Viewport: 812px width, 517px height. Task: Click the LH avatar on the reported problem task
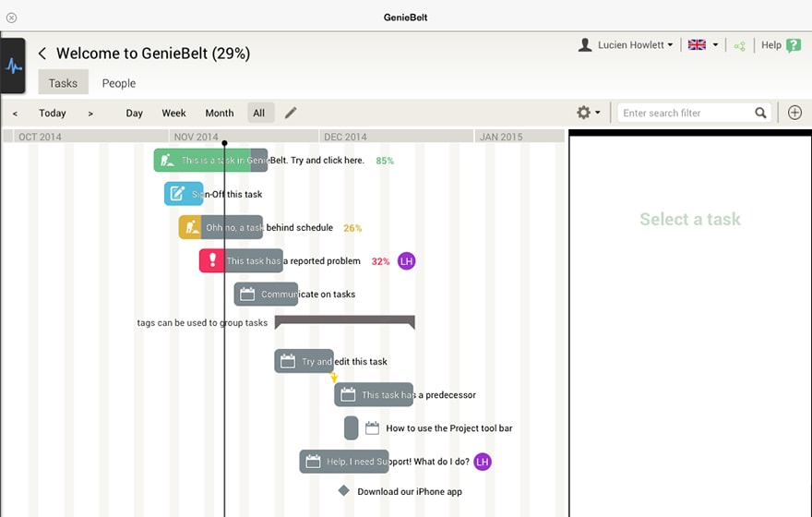407,261
